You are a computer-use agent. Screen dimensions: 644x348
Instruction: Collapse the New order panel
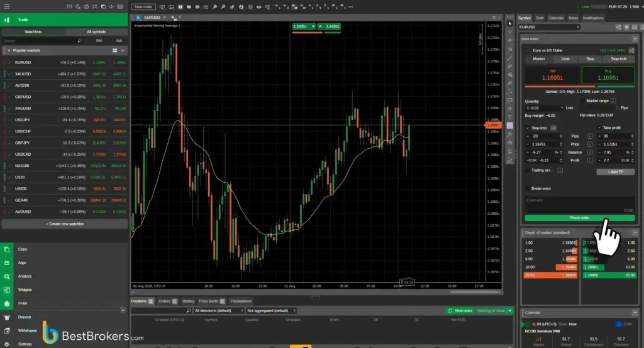point(635,39)
